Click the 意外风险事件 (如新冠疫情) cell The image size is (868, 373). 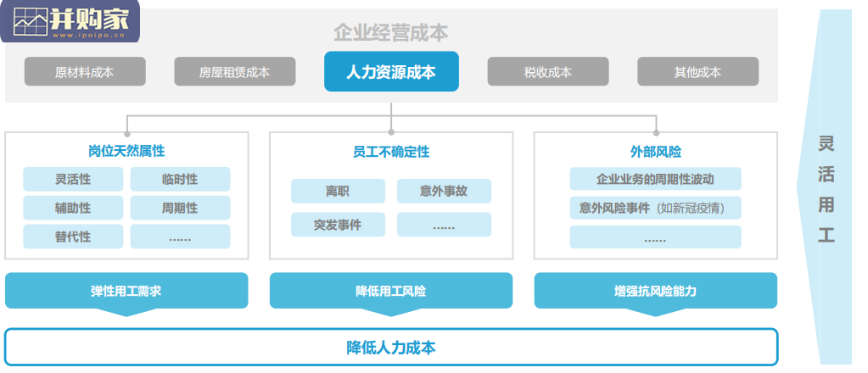(x=655, y=208)
